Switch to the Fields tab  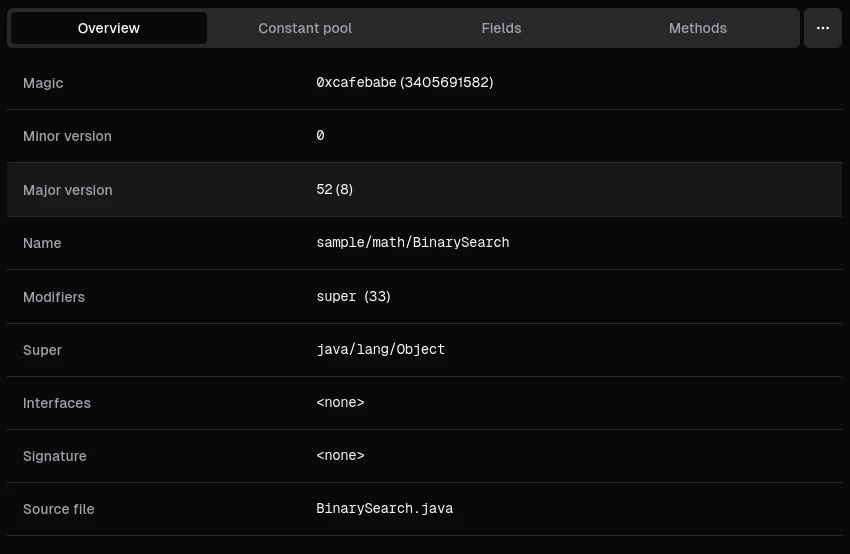[501, 28]
